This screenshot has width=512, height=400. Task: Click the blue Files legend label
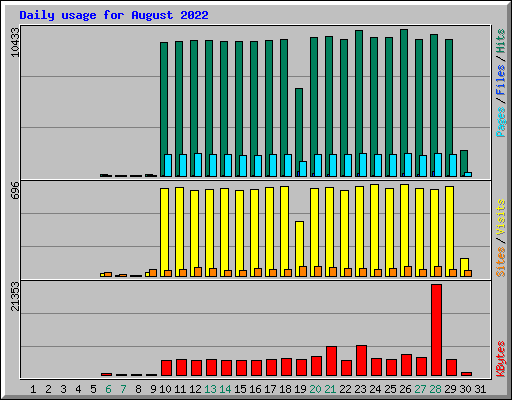point(500,80)
